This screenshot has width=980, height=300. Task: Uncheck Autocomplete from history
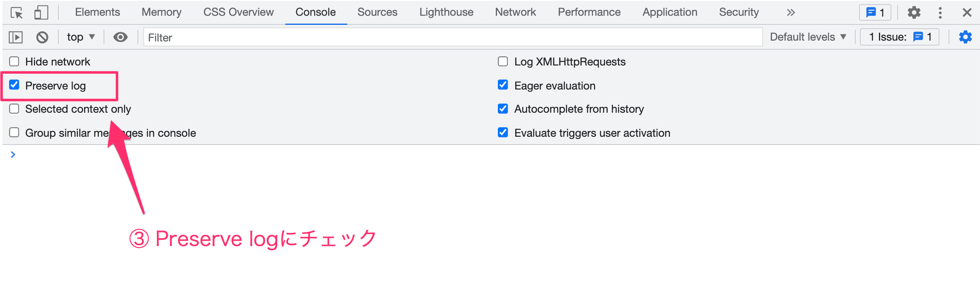pyautogui.click(x=503, y=109)
